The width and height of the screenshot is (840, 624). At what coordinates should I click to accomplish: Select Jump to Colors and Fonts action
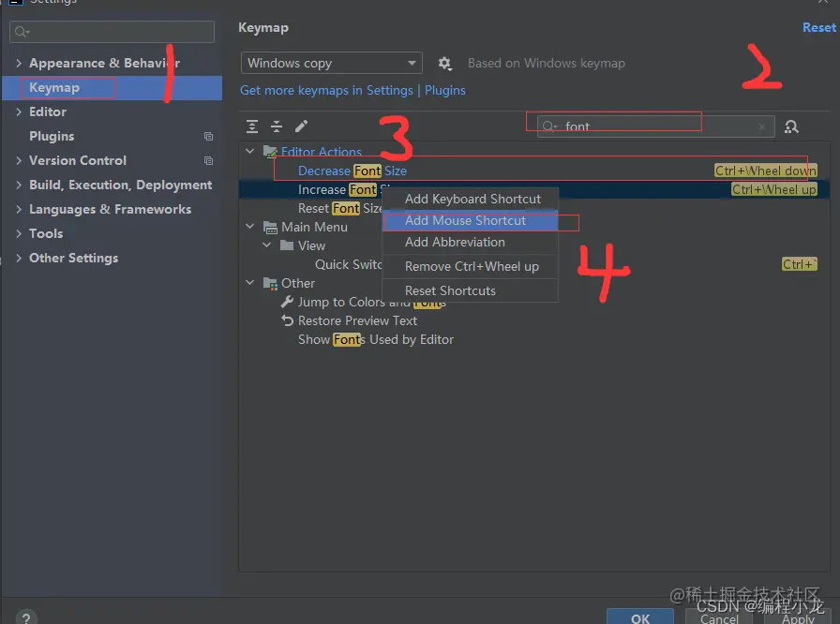[x=372, y=302]
